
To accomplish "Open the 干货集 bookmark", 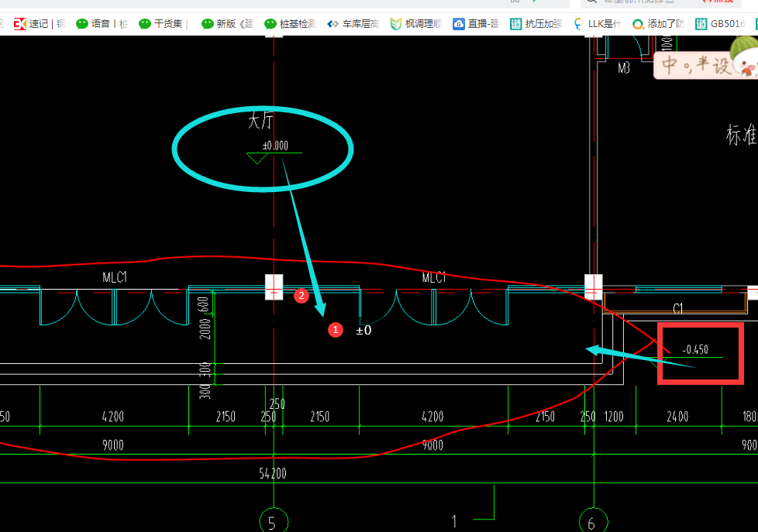I will coord(163,24).
